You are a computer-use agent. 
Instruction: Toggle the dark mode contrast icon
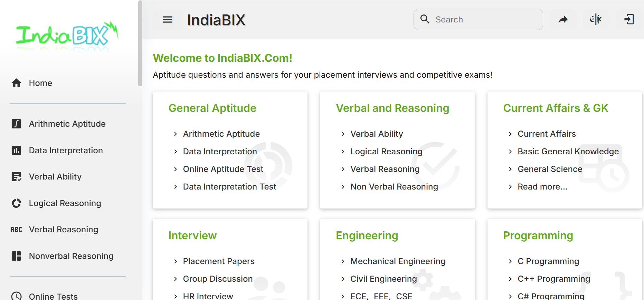pyautogui.click(x=595, y=20)
